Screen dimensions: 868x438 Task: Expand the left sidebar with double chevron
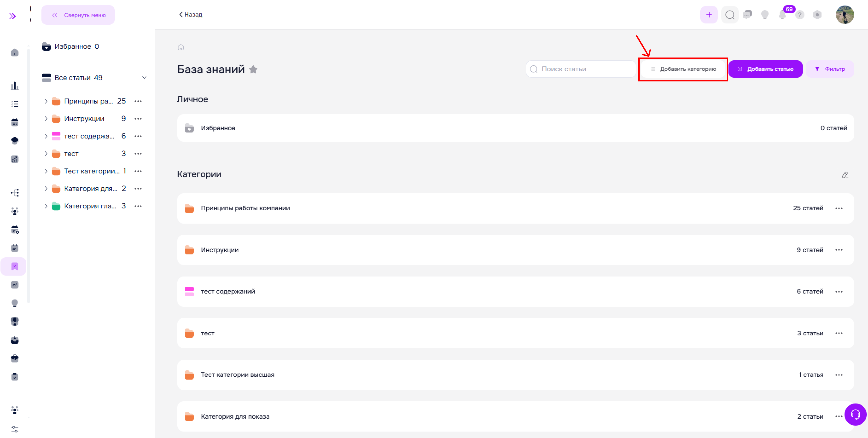[x=12, y=16]
